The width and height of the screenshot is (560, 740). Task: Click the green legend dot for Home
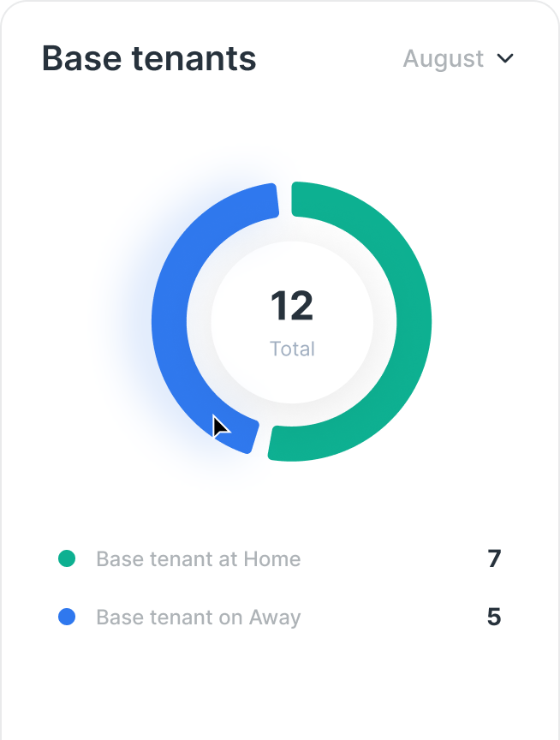coord(67,558)
